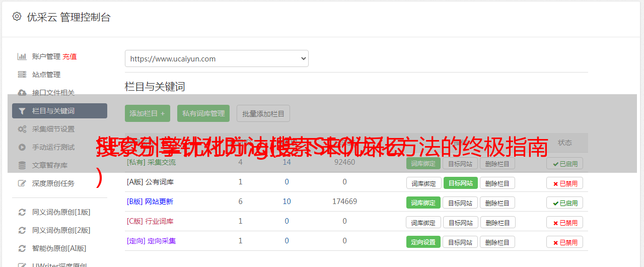The width and height of the screenshot is (644, 267).
Task: Click 词库绑定 for 网站更新 row
Action: point(423,203)
